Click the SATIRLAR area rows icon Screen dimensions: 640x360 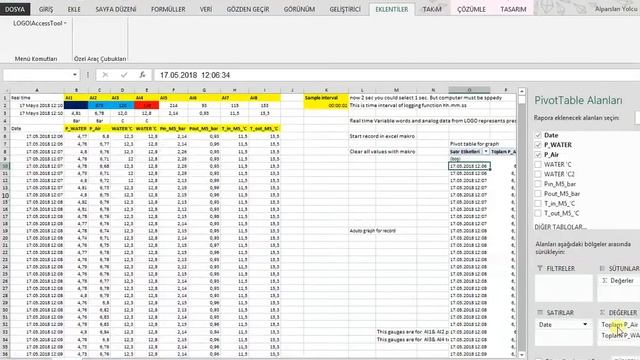coord(540,312)
